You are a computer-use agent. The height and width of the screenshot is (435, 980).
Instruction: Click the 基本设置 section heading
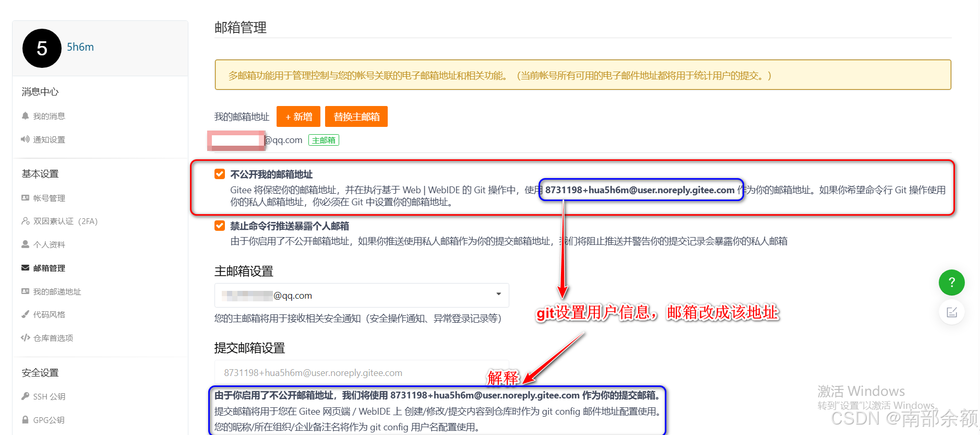click(x=40, y=174)
